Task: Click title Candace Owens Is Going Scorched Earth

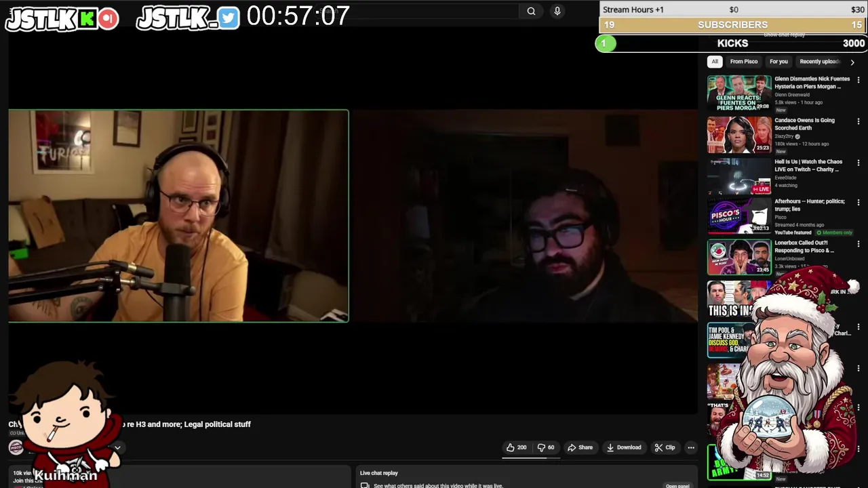Action: pyautogui.click(x=804, y=124)
